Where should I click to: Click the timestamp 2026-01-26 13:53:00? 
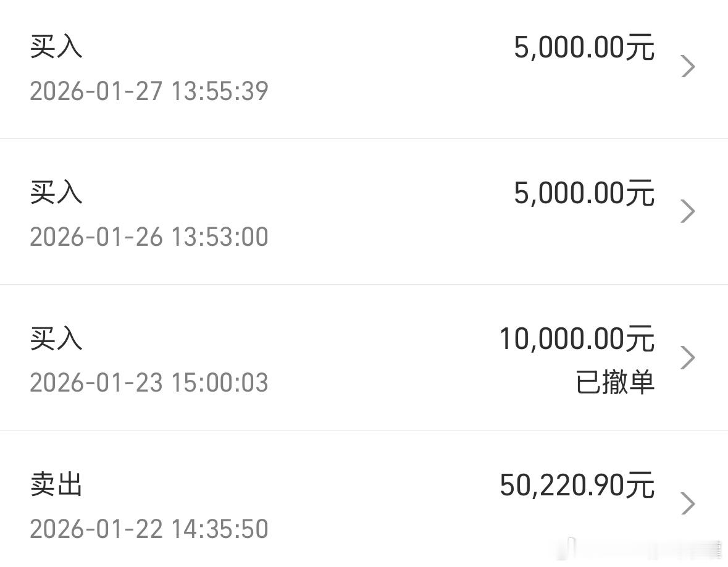click(x=149, y=237)
